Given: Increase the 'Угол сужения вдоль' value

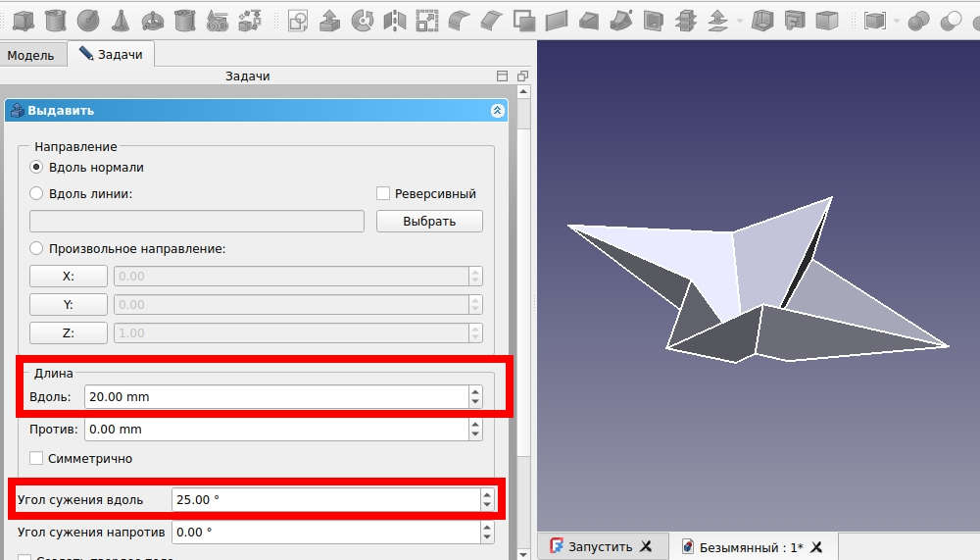Looking at the screenshot, I should point(487,493).
